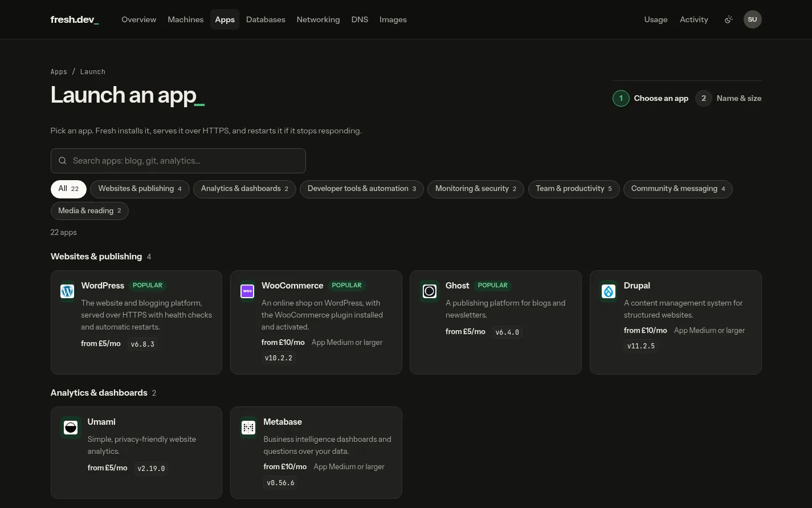This screenshot has width=812, height=508.
Task: Select the Choose an app step
Action: point(651,98)
